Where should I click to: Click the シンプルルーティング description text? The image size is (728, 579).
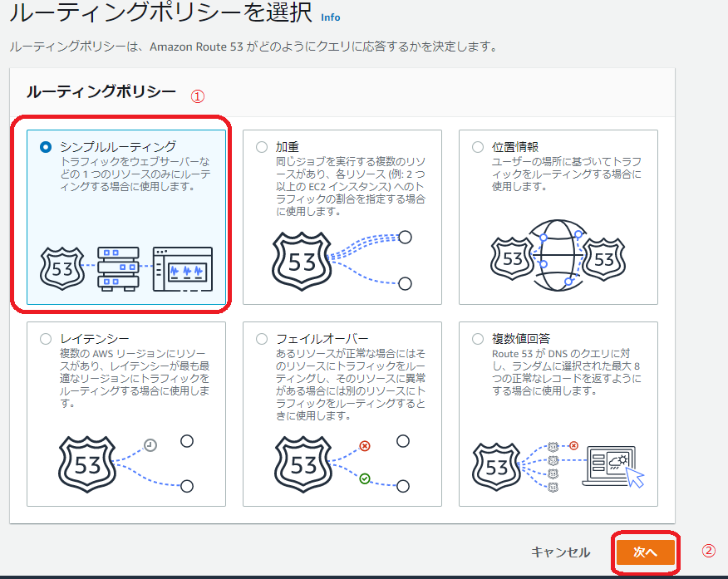tap(135, 174)
